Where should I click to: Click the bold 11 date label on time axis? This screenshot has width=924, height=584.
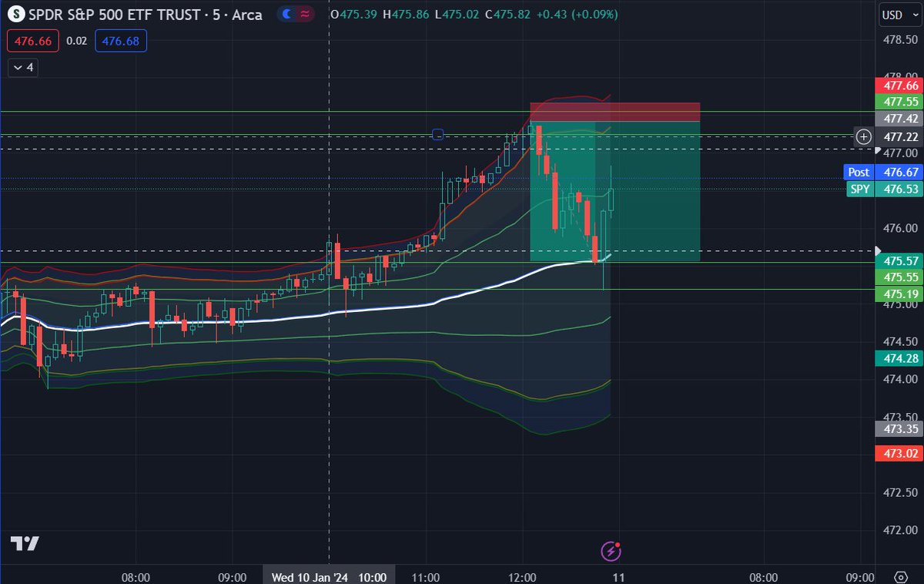click(x=618, y=577)
